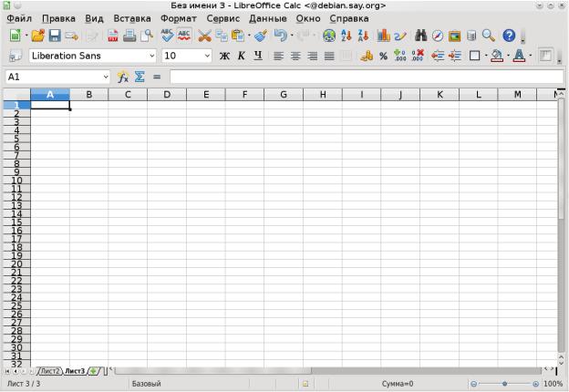Switch to the Лист2 sheet tab
Screen dimensions: 569x392
50,371
